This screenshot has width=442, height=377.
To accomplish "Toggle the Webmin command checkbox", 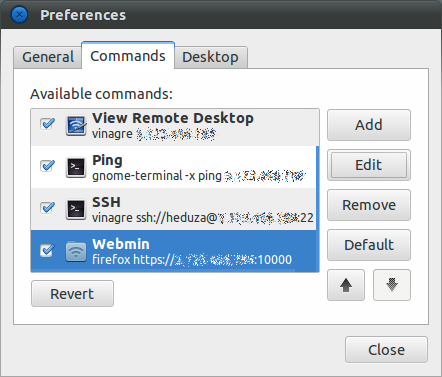I will [x=47, y=250].
